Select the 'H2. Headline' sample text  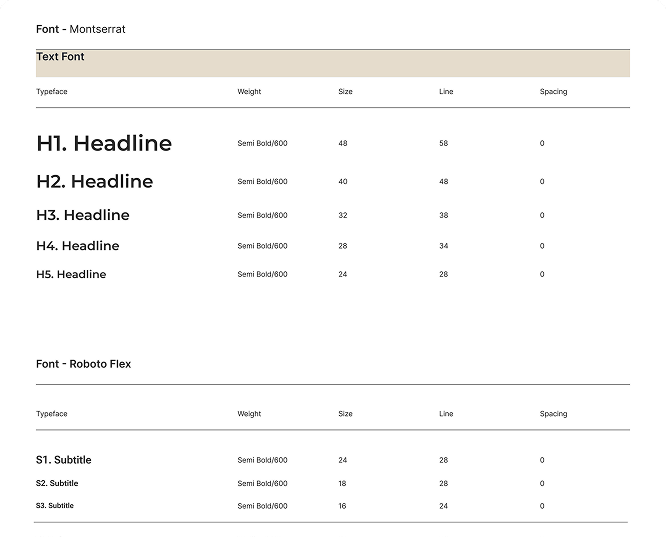point(95,181)
